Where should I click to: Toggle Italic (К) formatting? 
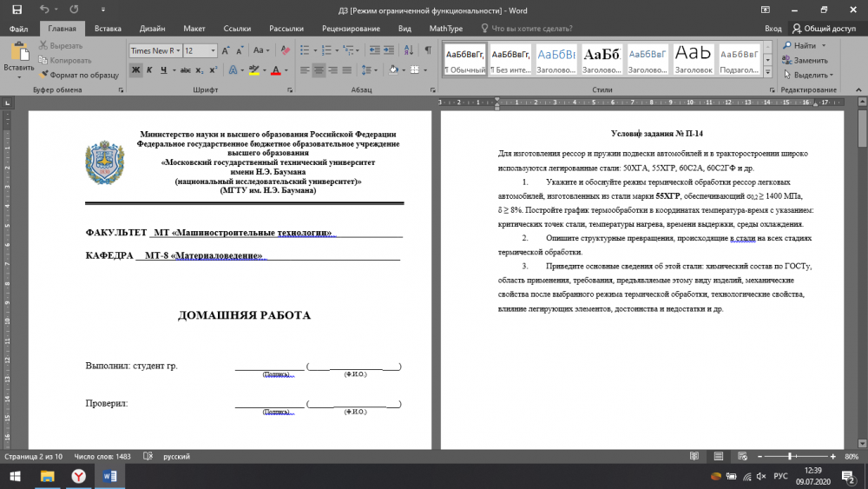pyautogui.click(x=150, y=70)
